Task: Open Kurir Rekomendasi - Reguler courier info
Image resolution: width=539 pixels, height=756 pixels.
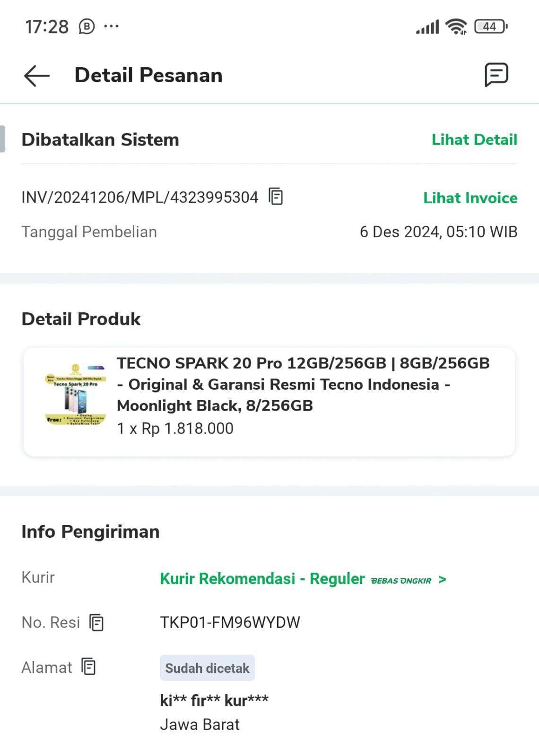Action: (x=262, y=579)
